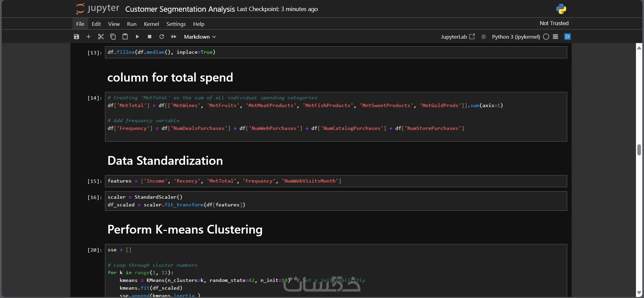Expand the Settings menu
Image resolution: width=644 pixels, height=298 pixels.
click(x=176, y=24)
